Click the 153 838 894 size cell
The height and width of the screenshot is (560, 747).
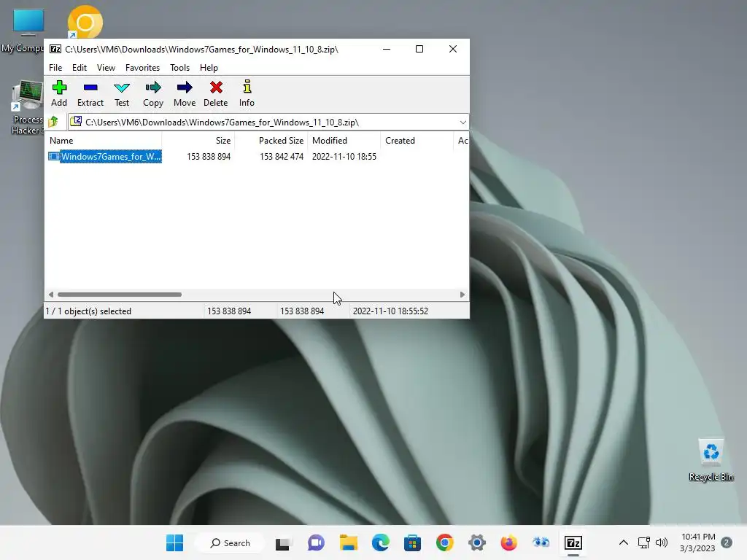point(209,157)
